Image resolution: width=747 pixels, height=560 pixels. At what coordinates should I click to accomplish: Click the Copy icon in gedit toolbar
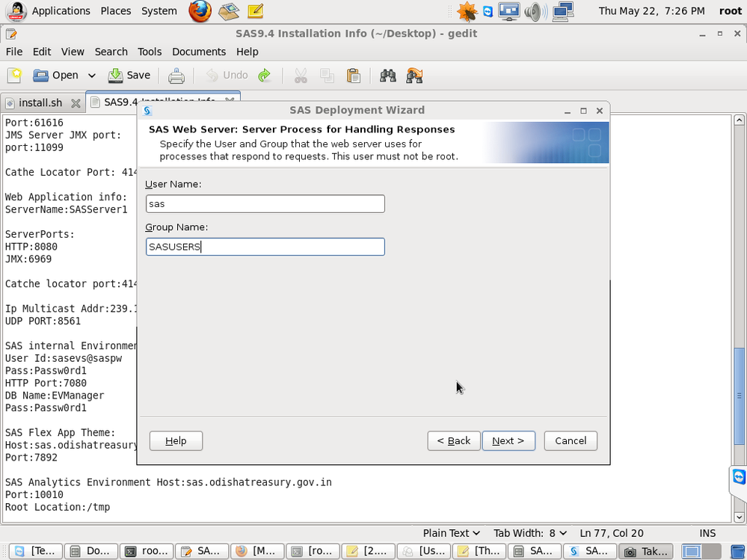(x=327, y=76)
